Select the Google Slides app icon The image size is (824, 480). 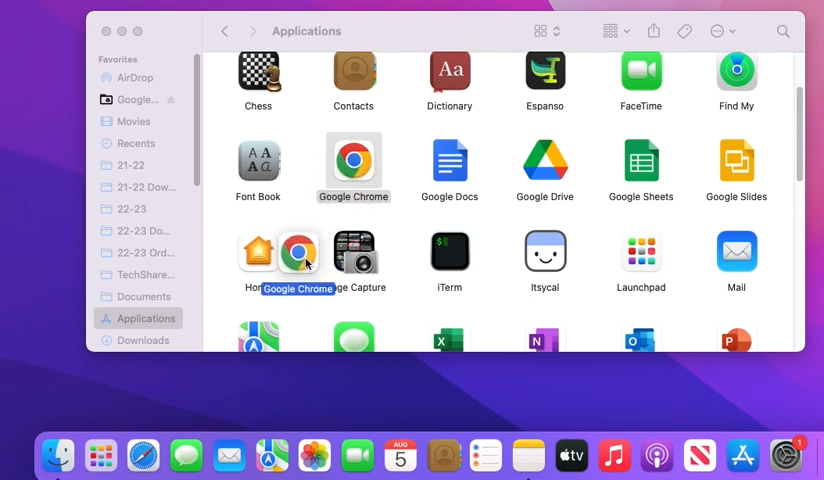coord(737,160)
